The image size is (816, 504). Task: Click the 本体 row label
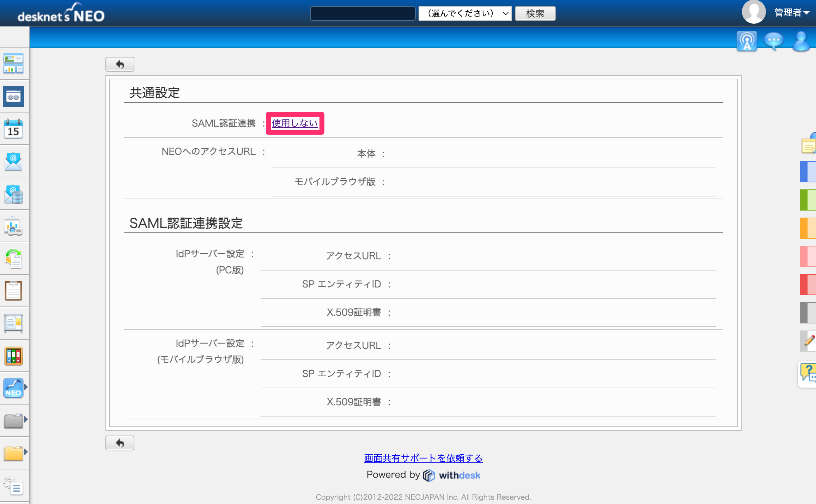366,153
